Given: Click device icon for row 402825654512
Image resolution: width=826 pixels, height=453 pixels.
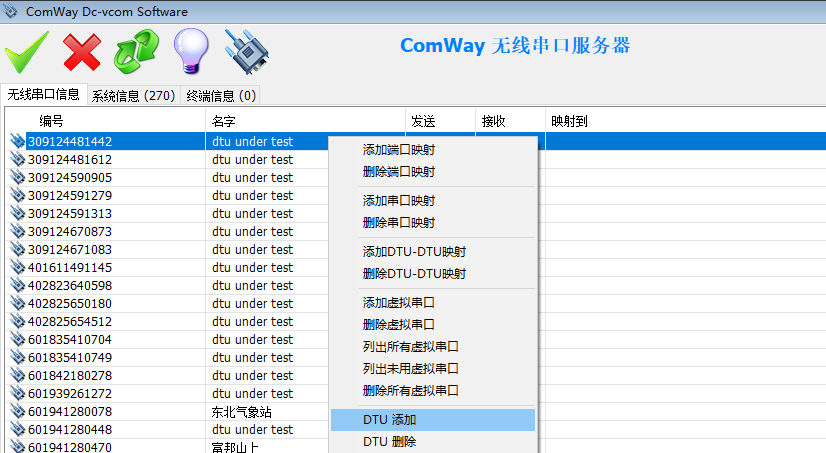Looking at the screenshot, I should pyautogui.click(x=17, y=321).
